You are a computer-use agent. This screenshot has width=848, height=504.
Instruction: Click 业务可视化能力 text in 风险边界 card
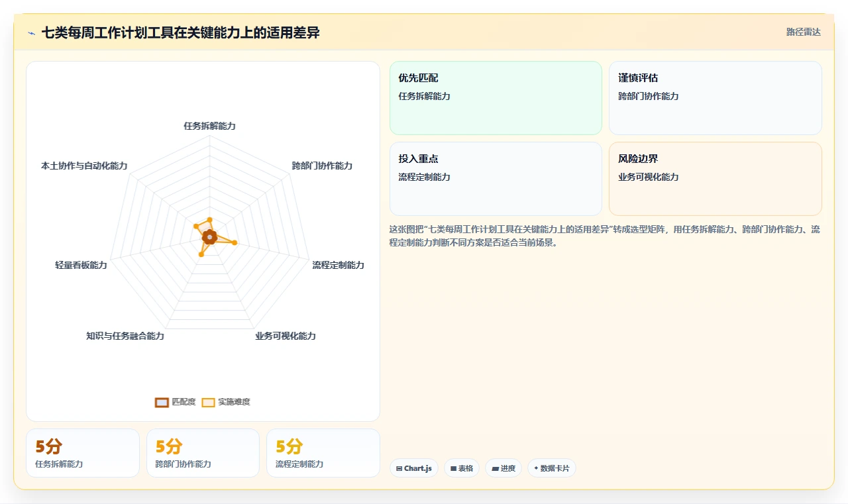point(648,177)
